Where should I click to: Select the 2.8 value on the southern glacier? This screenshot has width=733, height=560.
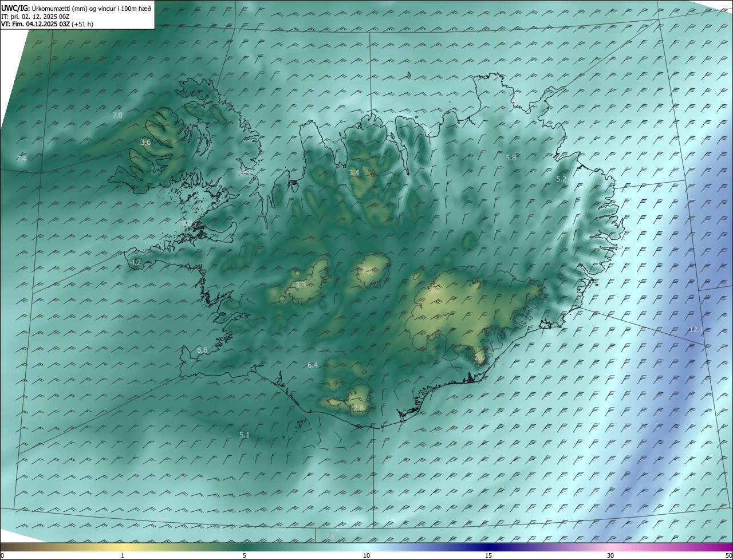(x=358, y=408)
